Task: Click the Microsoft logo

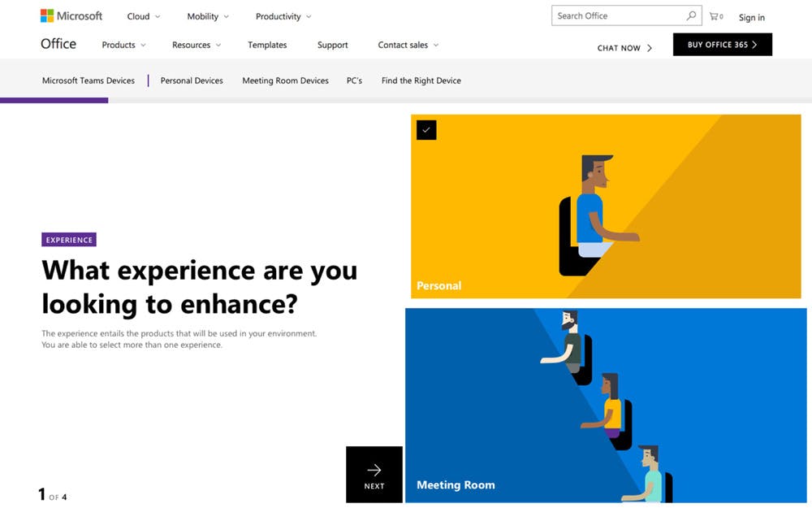Action: (71, 16)
